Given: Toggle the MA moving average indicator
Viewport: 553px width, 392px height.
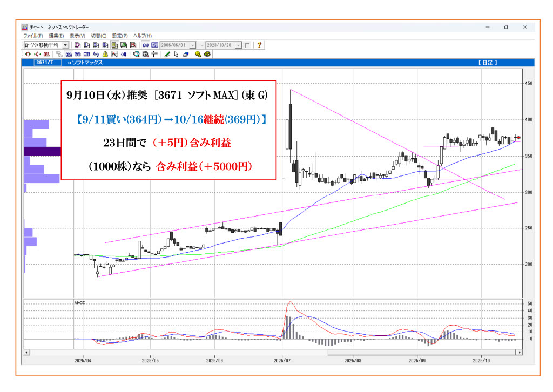Looking at the screenshot, I should tap(69, 55).
